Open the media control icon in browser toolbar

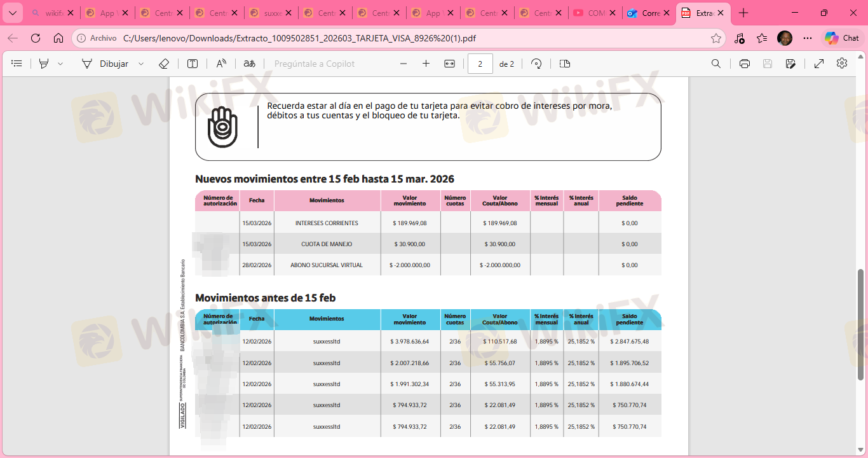(739, 38)
